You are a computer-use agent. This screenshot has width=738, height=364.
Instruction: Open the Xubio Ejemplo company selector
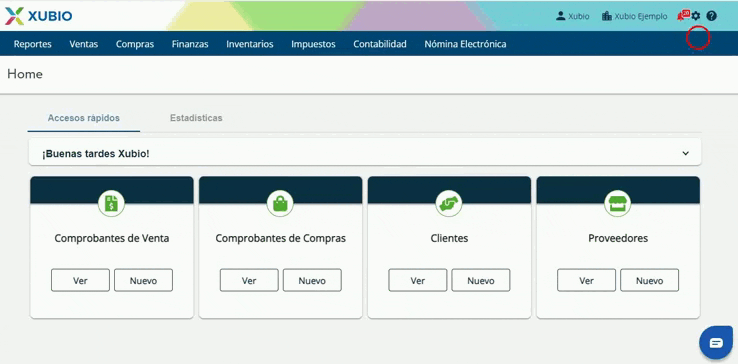click(634, 16)
